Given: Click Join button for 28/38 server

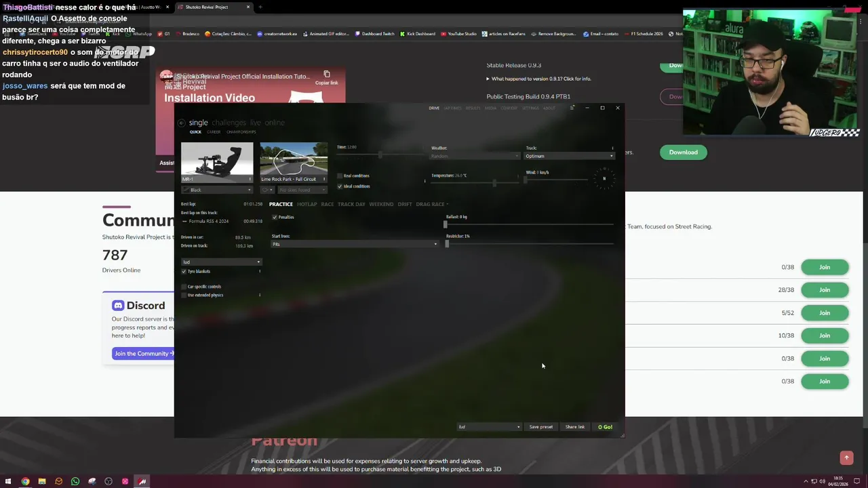Looking at the screenshot, I should pyautogui.click(x=825, y=290).
